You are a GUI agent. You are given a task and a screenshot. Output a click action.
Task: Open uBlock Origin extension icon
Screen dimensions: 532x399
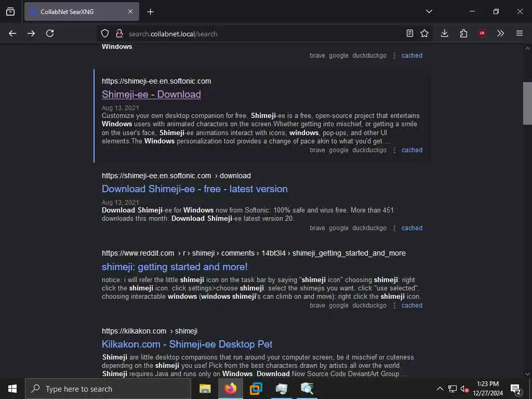tap(482, 33)
